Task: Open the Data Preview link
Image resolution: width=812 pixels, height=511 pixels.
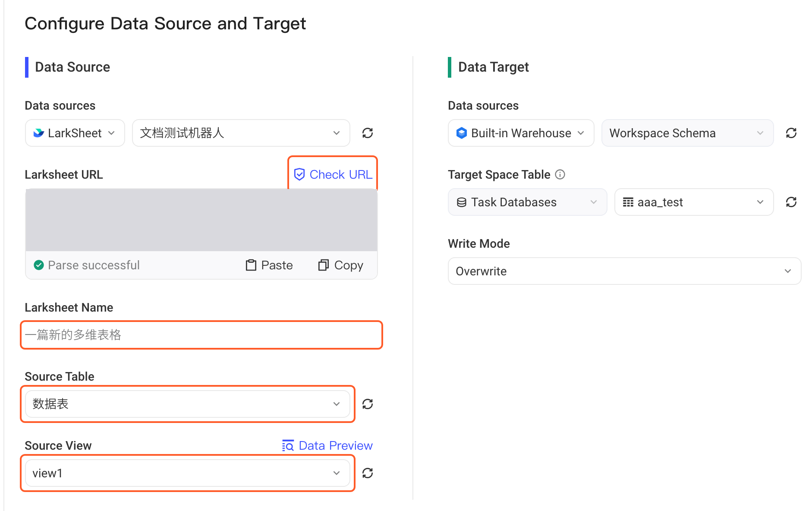Action: (x=327, y=445)
